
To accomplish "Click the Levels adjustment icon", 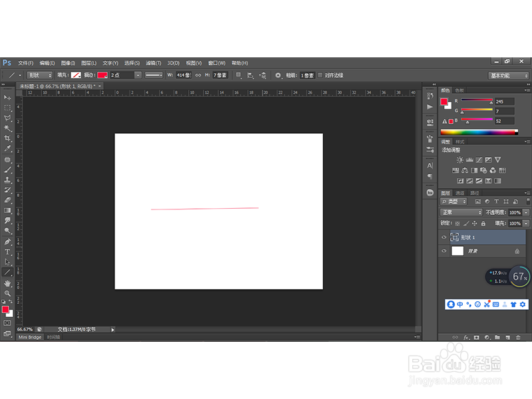I will (469, 160).
